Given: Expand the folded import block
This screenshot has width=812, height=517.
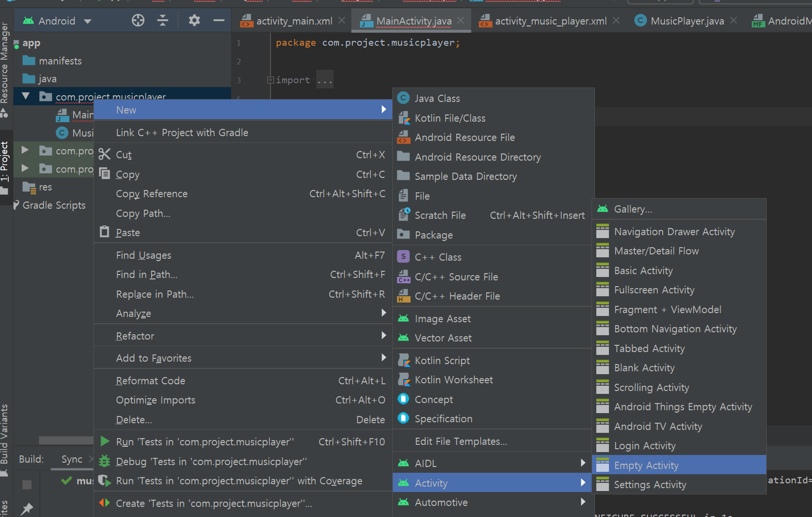Looking at the screenshot, I should [x=271, y=80].
